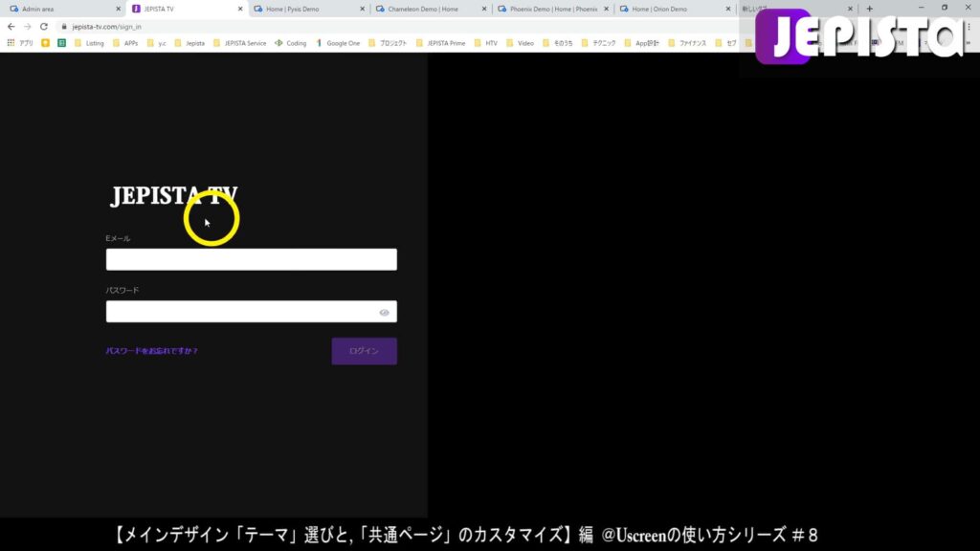This screenshot has height=551, width=980.
Task: Open the テクニック bookmark folder
Action: coord(599,43)
